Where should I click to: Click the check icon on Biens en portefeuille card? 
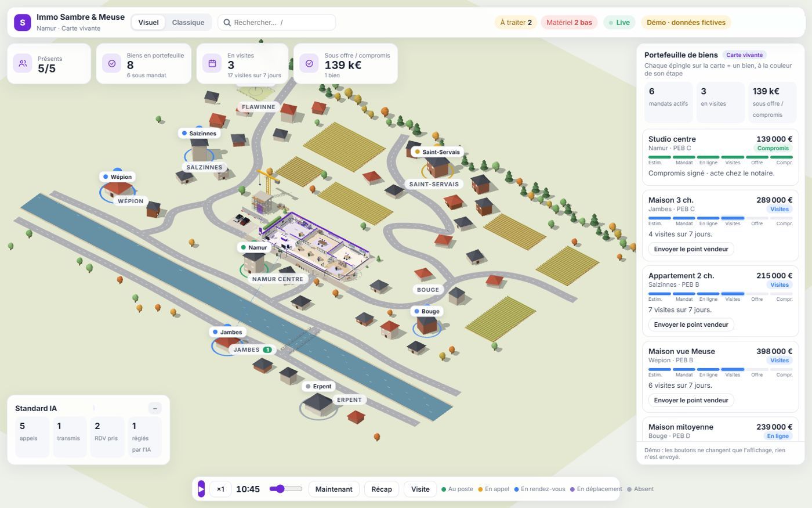pos(112,64)
